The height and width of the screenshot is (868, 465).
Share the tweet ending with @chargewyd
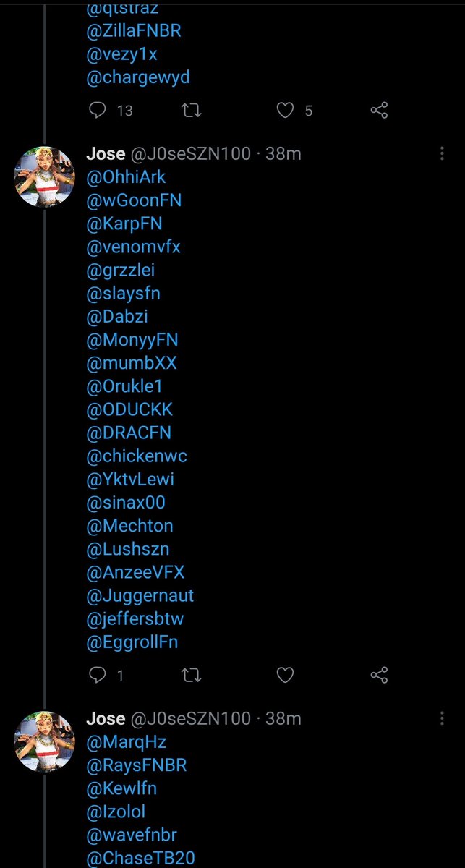pos(379,111)
